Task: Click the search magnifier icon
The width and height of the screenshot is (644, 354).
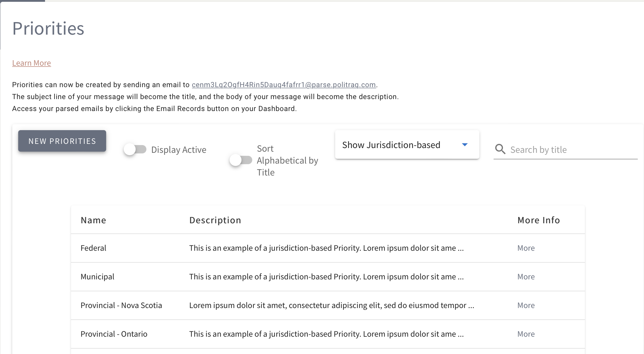Action: pyautogui.click(x=500, y=149)
